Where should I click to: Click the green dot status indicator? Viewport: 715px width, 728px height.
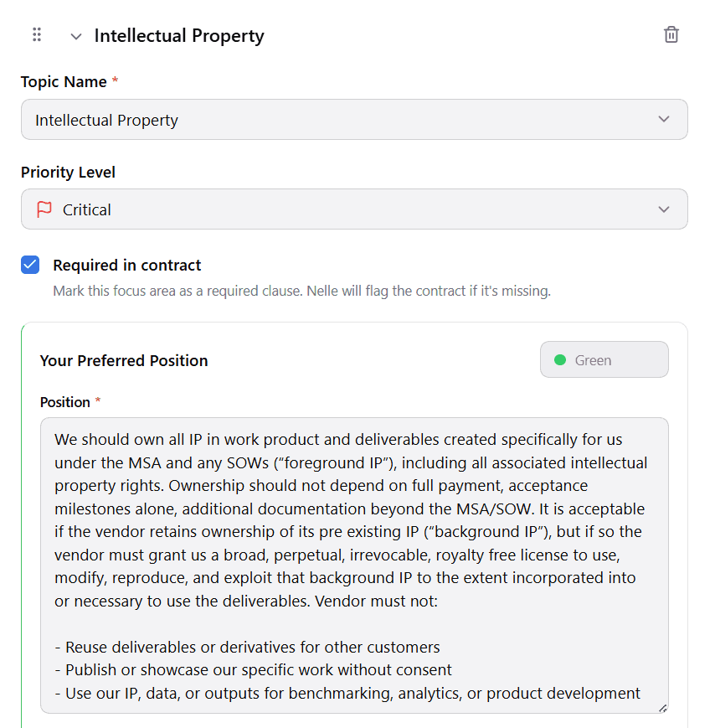pos(560,360)
